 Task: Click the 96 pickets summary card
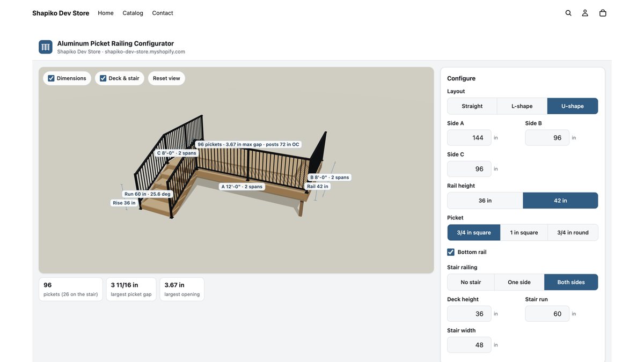(x=71, y=289)
